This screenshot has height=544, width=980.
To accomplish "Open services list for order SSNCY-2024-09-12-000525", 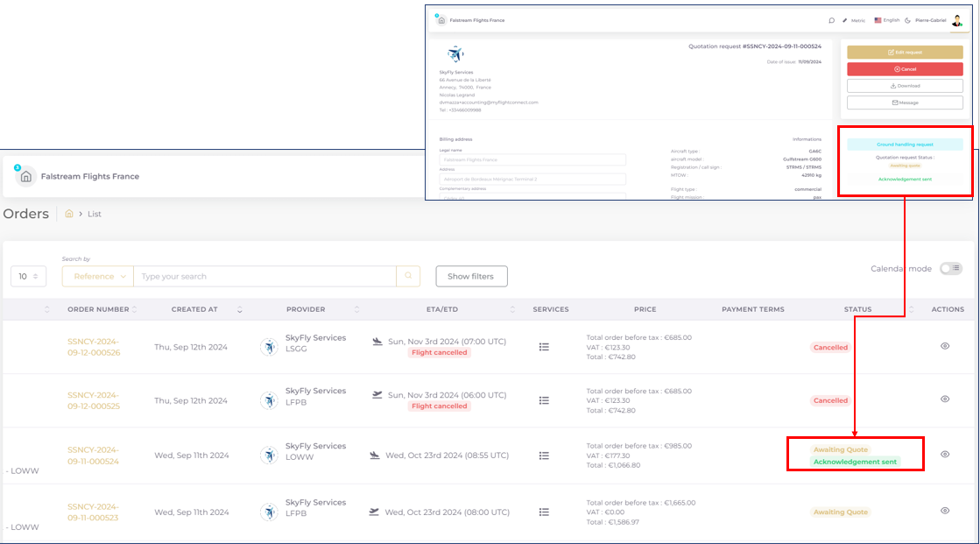I will tap(545, 400).
